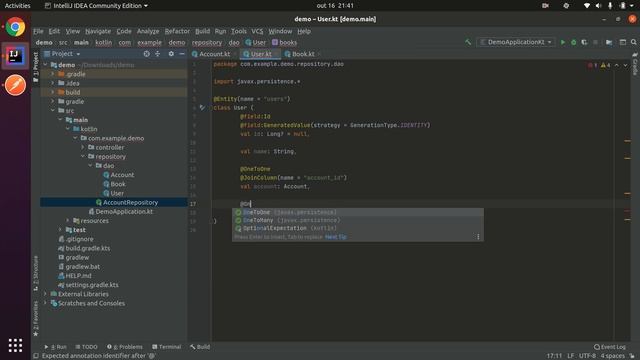640x360 pixels.
Task: Toggle the Run tool window
Action: click(56, 347)
